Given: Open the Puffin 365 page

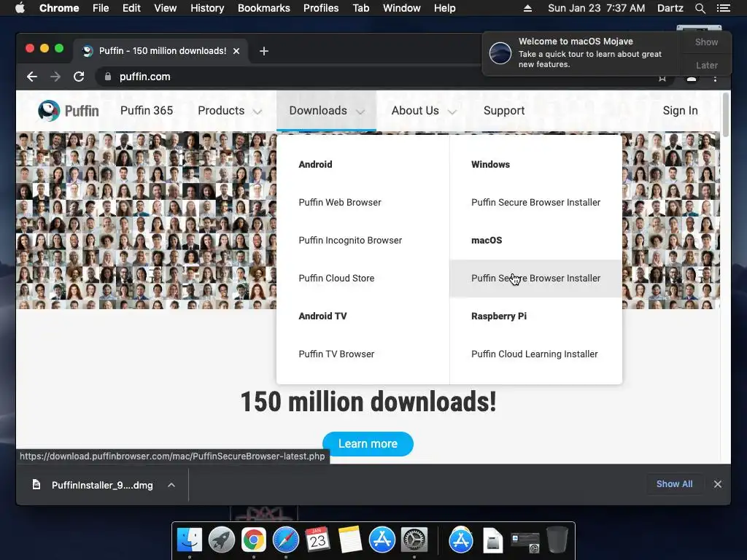Looking at the screenshot, I should click(x=147, y=111).
